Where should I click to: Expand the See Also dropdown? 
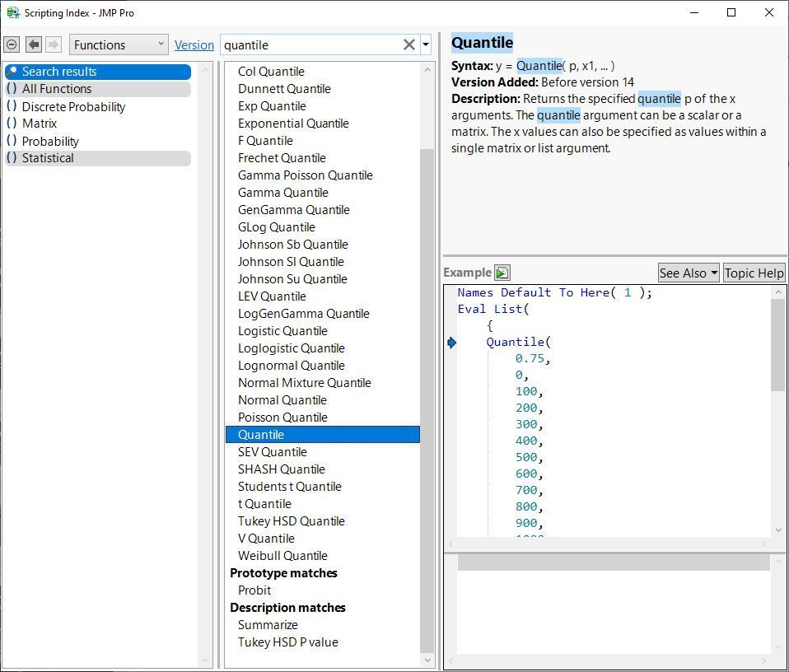[689, 273]
